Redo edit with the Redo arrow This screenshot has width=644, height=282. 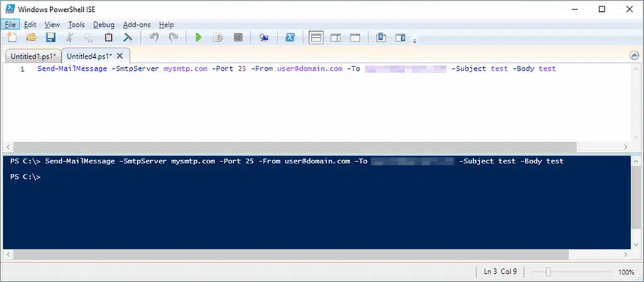[x=174, y=38]
